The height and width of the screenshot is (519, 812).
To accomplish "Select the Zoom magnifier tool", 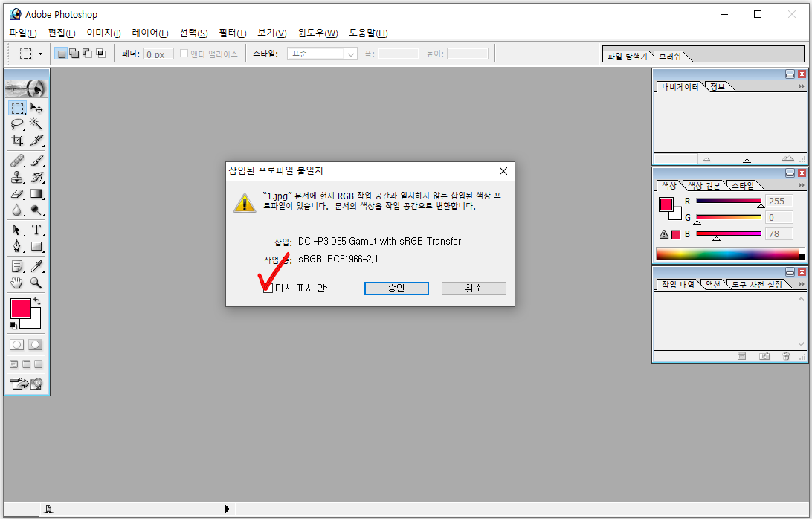I will click(x=36, y=283).
